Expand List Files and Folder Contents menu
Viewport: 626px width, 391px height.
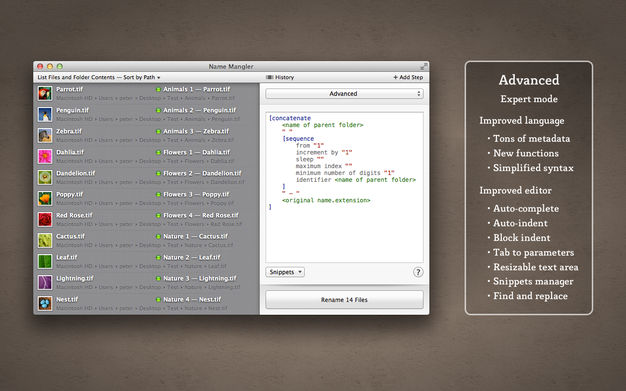(99, 77)
